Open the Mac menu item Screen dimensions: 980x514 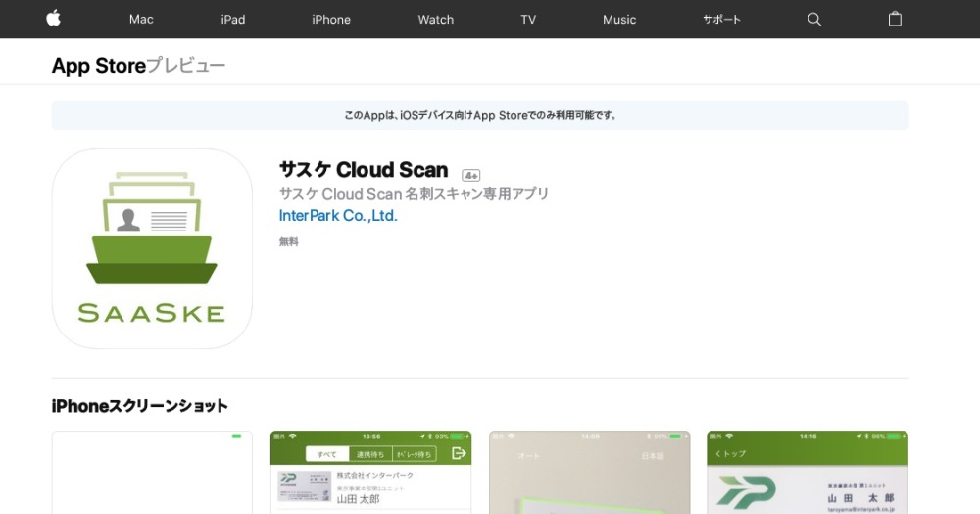(141, 20)
